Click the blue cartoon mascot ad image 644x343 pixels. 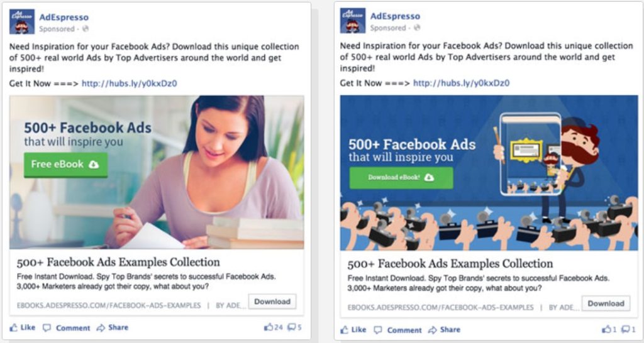(x=489, y=173)
